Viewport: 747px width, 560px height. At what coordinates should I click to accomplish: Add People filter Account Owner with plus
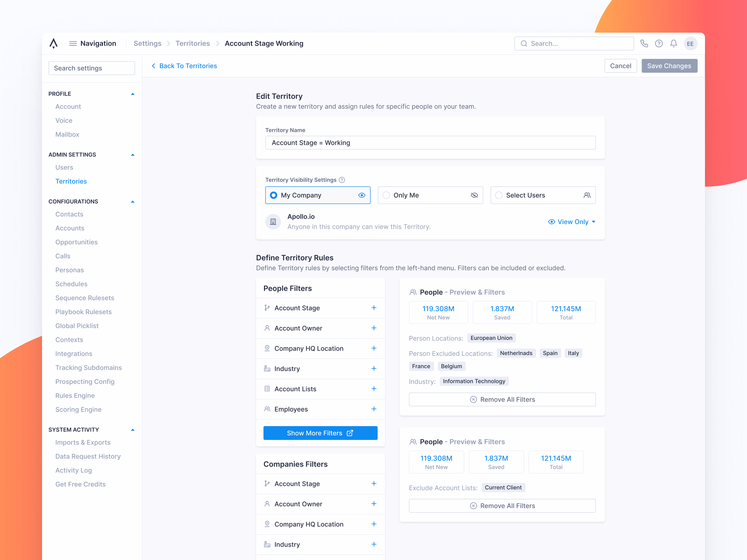(x=374, y=328)
